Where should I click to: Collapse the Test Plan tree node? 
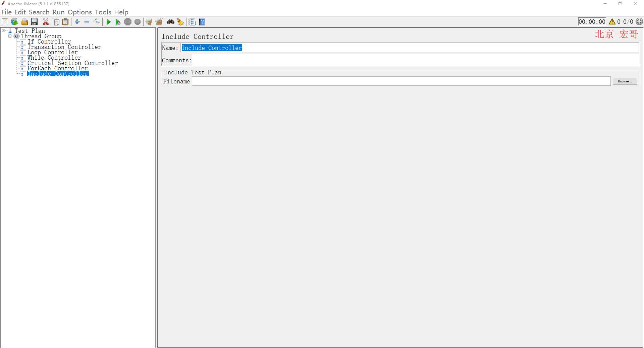(4, 31)
